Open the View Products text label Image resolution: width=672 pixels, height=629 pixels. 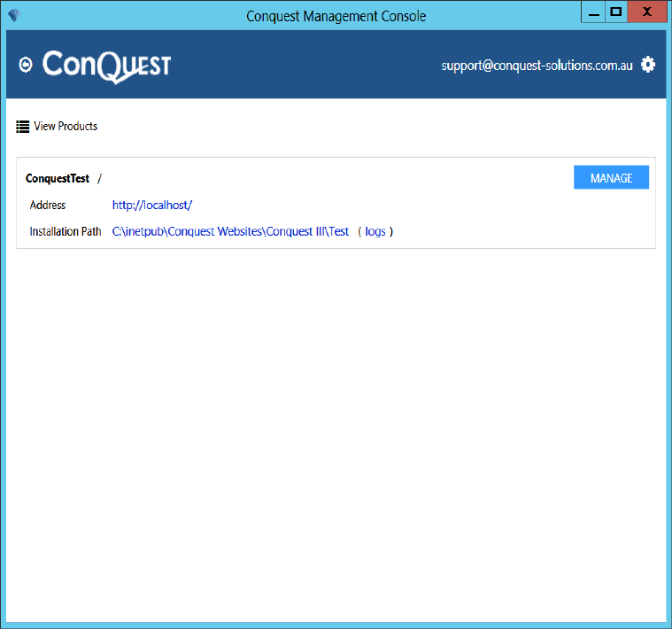click(66, 126)
